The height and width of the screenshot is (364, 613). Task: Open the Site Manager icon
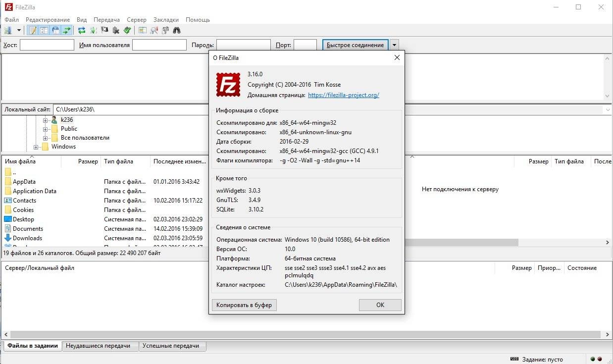8,30
